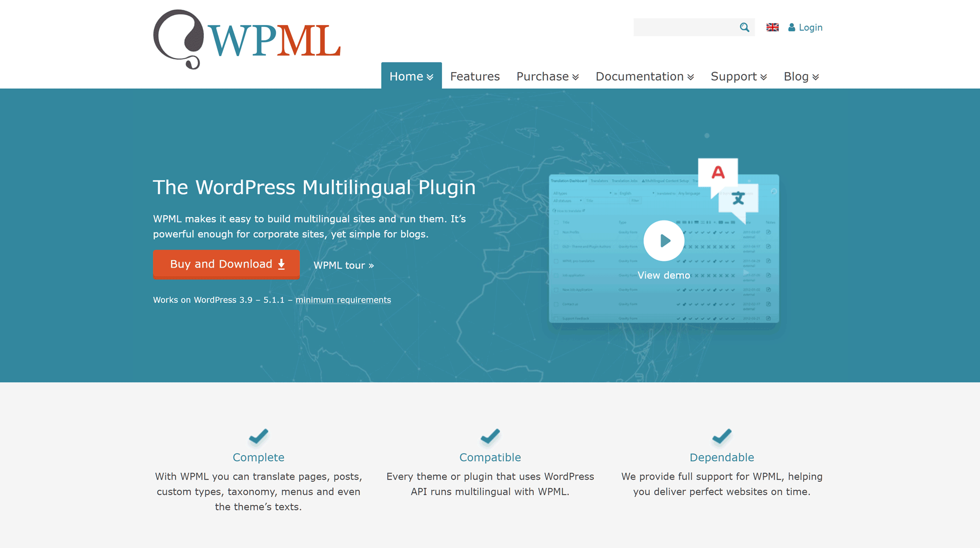The image size is (980, 548).
Task: Click the play button on demo video
Action: coord(663,240)
